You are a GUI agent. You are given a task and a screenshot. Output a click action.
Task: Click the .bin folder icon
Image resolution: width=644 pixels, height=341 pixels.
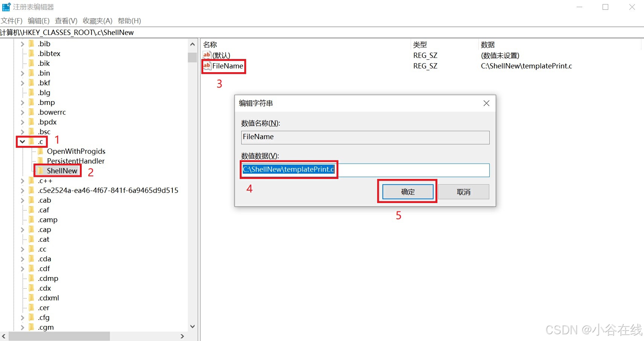coord(32,73)
